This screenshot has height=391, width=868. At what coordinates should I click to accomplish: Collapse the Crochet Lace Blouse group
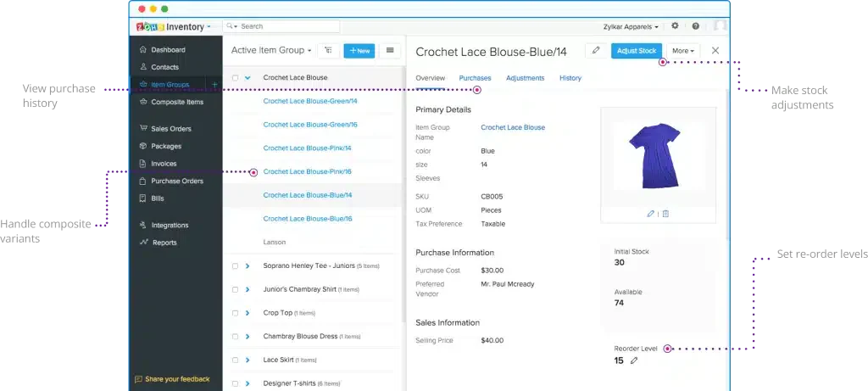[x=248, y=78]
